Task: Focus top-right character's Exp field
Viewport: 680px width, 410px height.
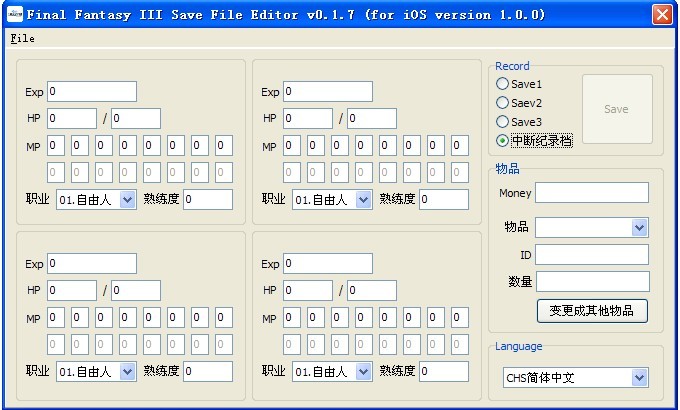Action: click(328, 92)
